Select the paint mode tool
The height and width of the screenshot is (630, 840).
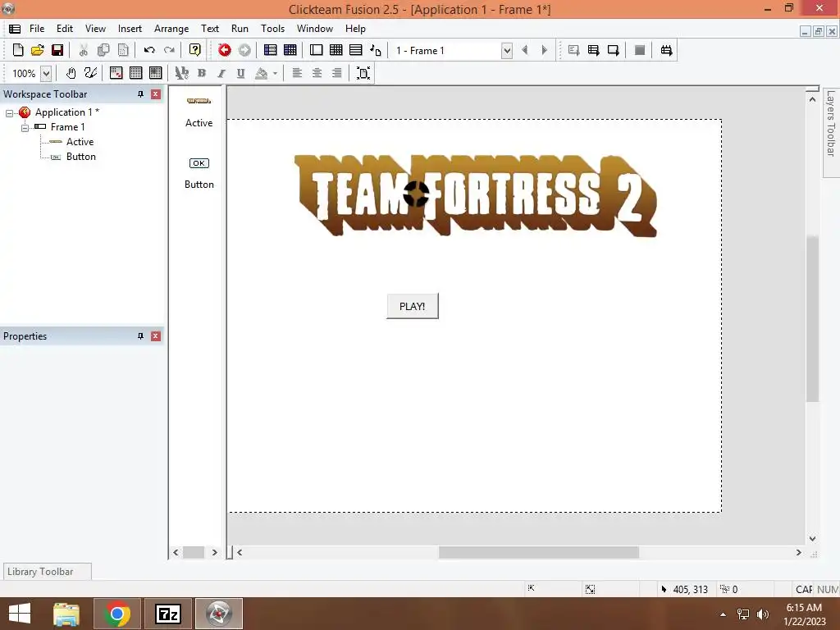[90, 73]
